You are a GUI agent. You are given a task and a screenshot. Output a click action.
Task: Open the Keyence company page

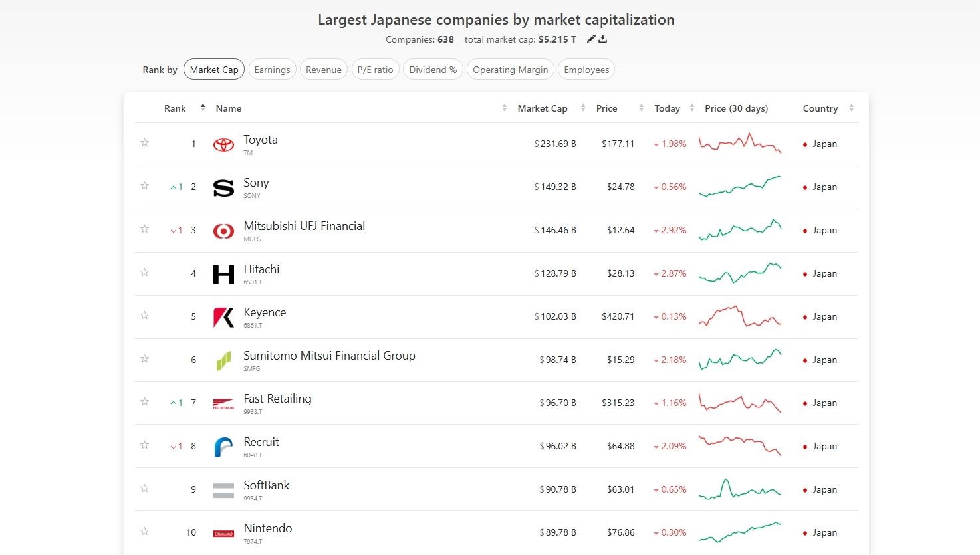click(265, 312)
